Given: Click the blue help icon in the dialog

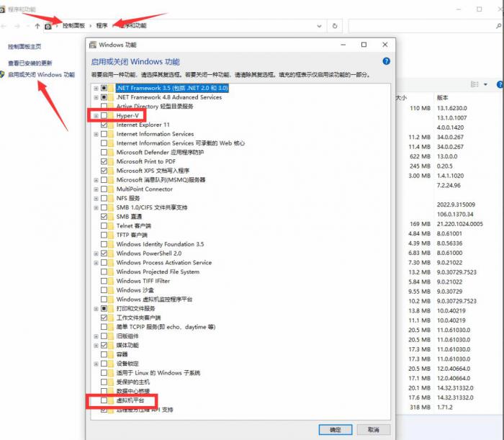Looking at the screenshot, I should tap(386, 62).
